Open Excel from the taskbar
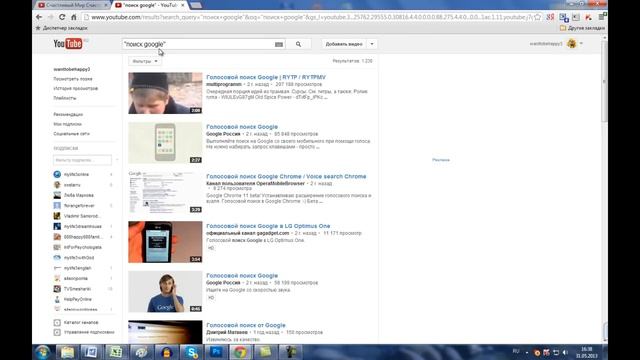640x360 pixels. [116, 352]
